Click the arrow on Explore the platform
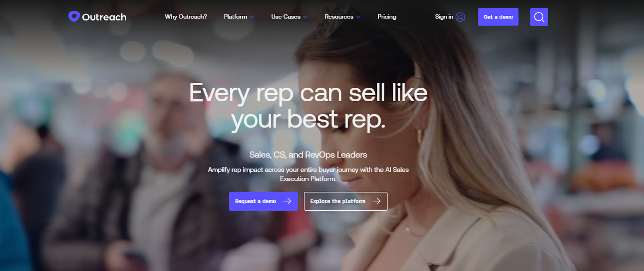This screenshot has height=271, width=644. (x=376, y=201)
